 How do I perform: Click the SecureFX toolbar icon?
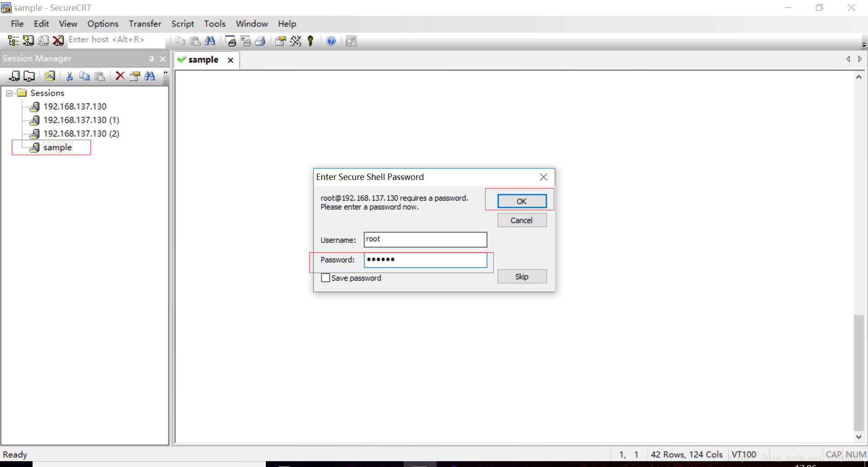351,41
